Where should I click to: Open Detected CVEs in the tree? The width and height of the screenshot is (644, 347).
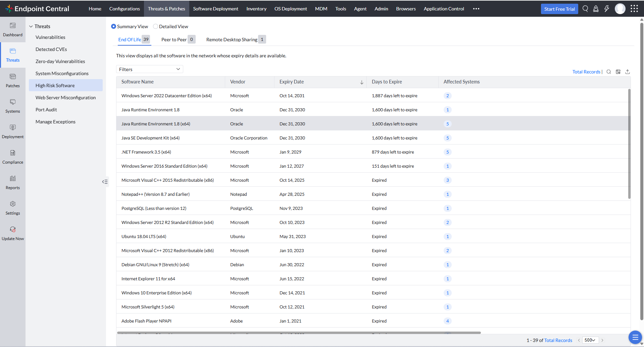pyautogui.click(x=51, y=49)
